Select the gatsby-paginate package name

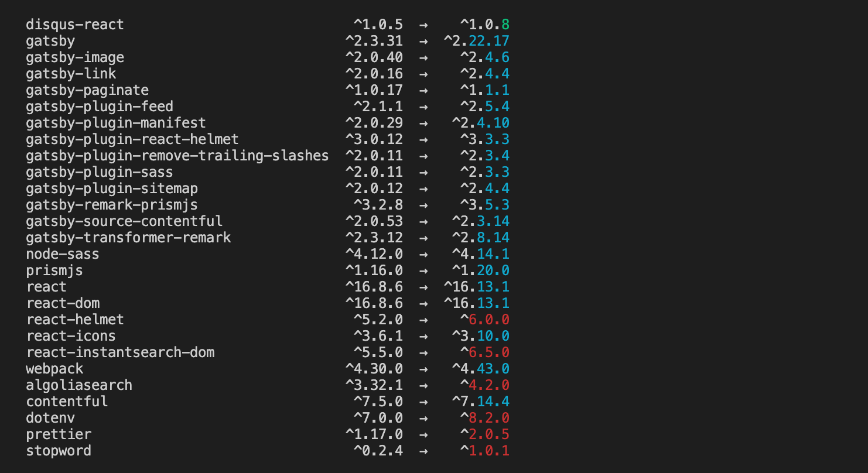coord(87,90)
